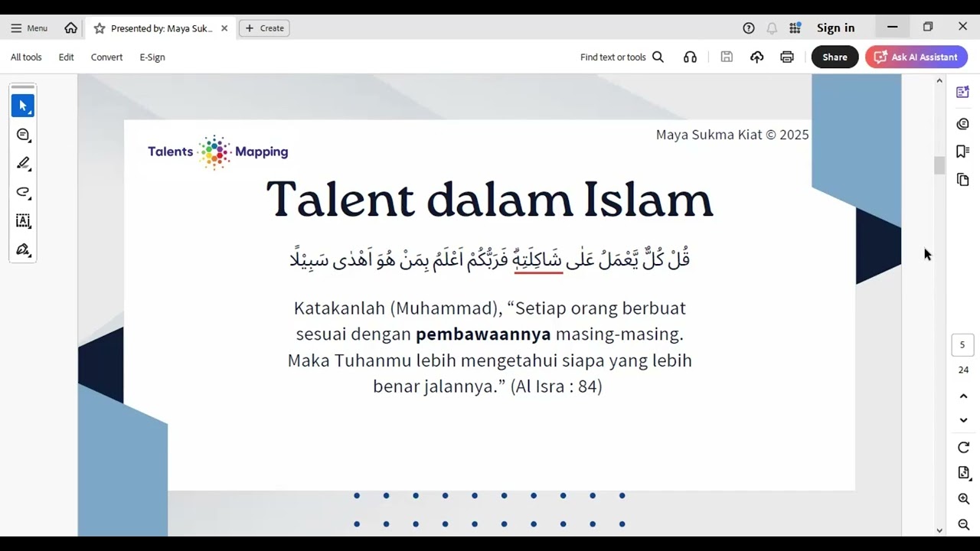Click the scrollbar up arrow
The width and height of the screenshot is (980, 551).
pos(939,80)
